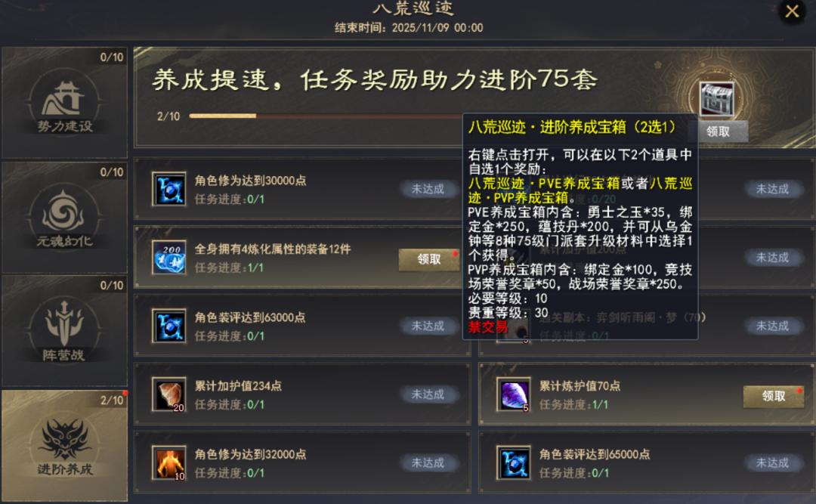
Task: Open the 势力建设 category tab
Action: coord(64,103)
